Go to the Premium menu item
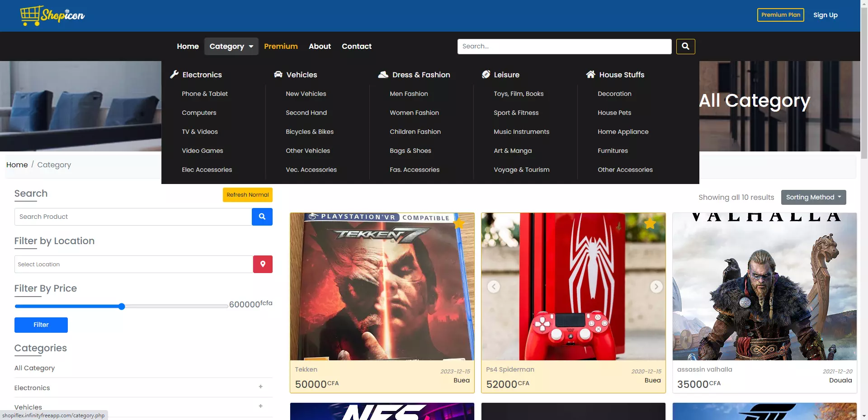Screen dimensions: 868x420 pyautogui.click(x=281, y=46)
